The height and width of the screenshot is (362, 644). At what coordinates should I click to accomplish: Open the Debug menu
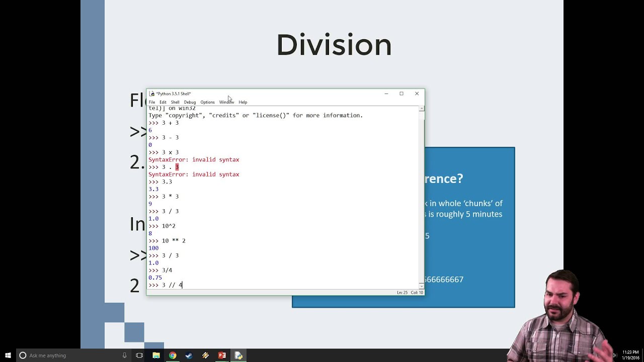click(x=190, y=102)
